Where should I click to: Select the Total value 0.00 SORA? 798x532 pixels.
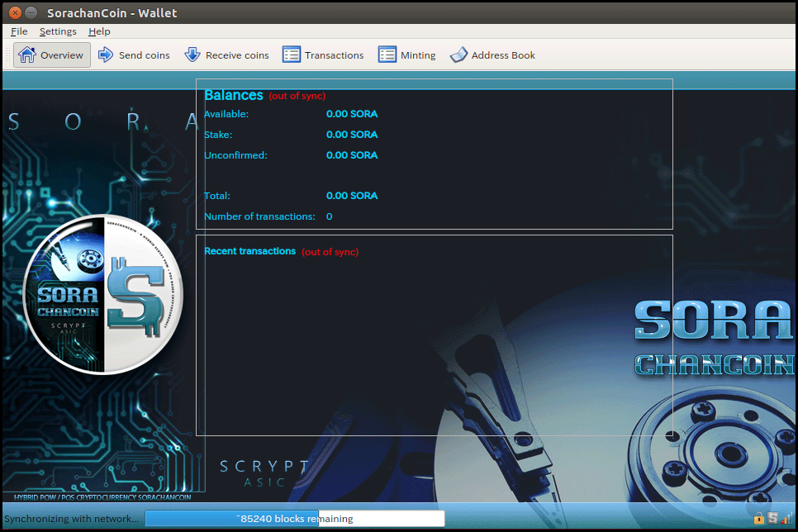(352, 196)
